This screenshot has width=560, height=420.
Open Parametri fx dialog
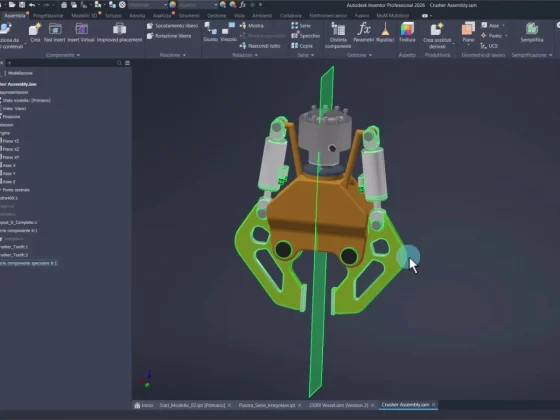pyautogui.click(x=363, y=32)
